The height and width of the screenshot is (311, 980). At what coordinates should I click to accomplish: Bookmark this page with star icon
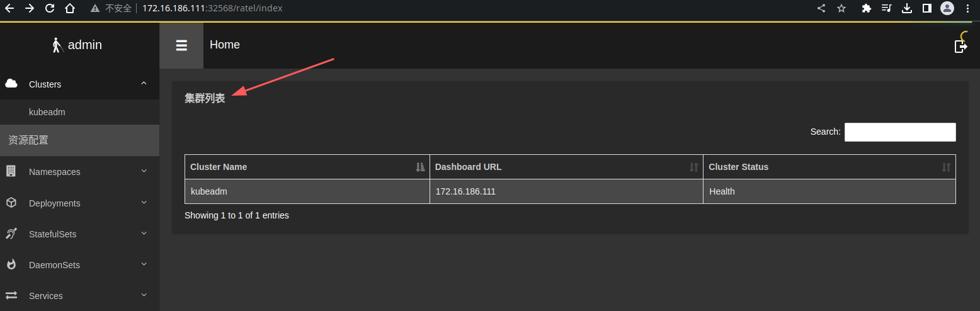pos(841,8)
